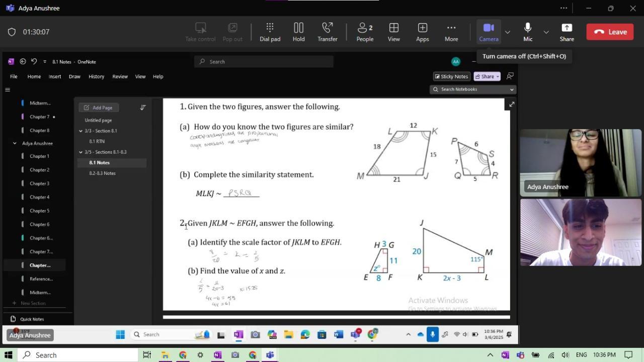Toggle the blue microphone icon in shared taskbar
The width and height of the screenshot is (644, 362).
433,334
